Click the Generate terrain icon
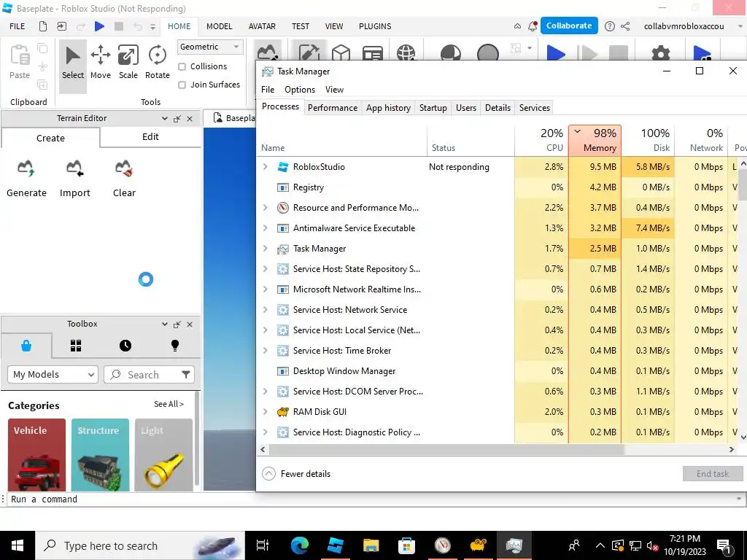Screen dimensions: 747x560 [x=26, y=168]
